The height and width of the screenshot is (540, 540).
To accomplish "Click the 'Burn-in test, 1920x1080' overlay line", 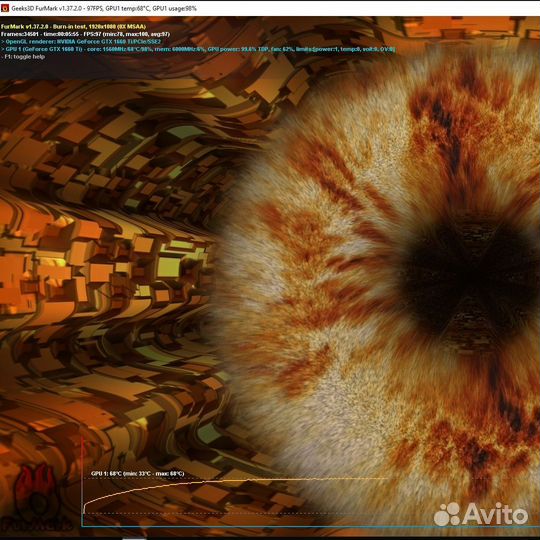I will tap(73, 27).
